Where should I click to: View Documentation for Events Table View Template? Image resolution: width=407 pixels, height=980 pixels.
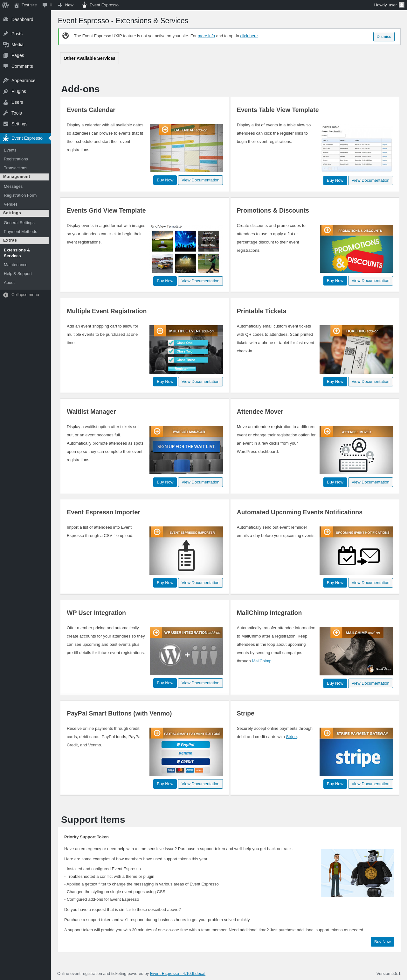pyautogui.click(x=370, y=180)
